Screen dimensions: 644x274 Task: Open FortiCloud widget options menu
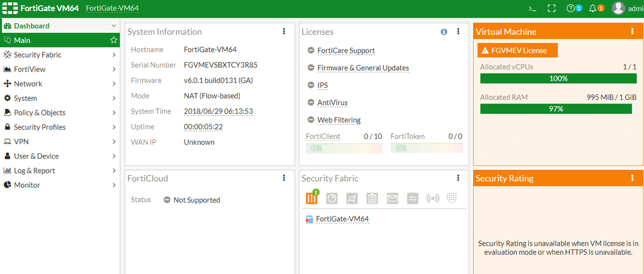[x=284, y=178]
